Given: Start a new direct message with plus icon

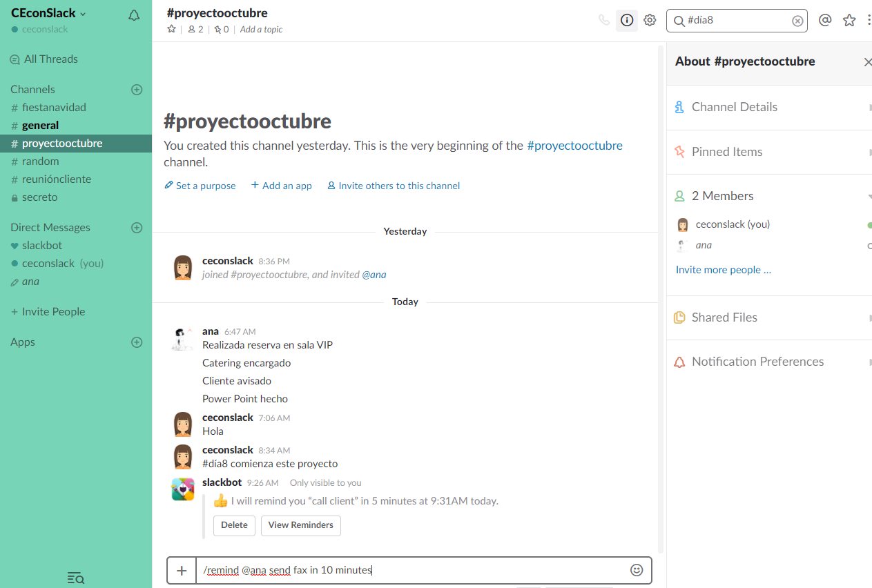Looking at the screenshot, I should click(137, 228).
